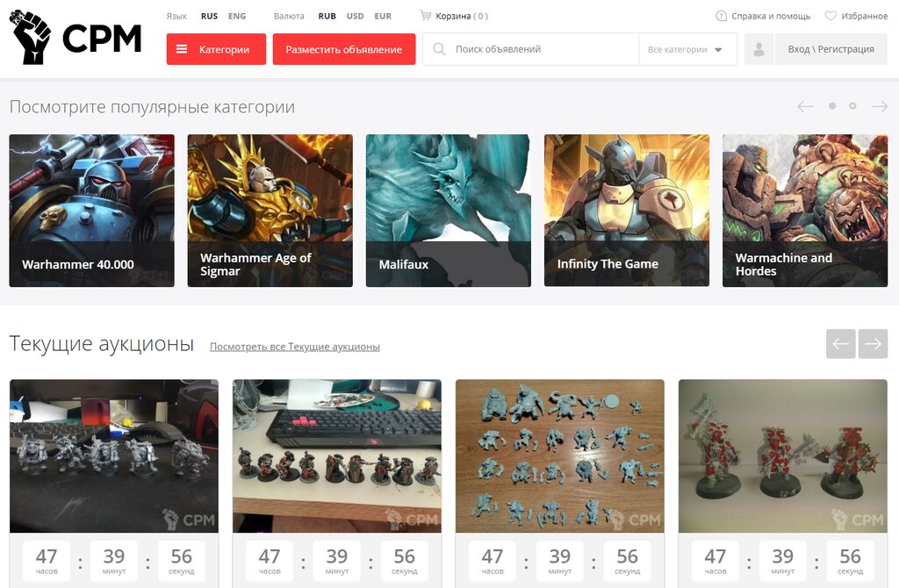Open Infinity The Game category card

[627, 211]
